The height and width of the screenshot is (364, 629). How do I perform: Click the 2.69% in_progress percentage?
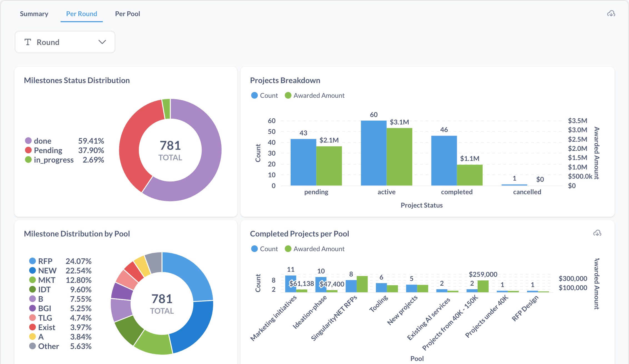(x=93, y=160)
